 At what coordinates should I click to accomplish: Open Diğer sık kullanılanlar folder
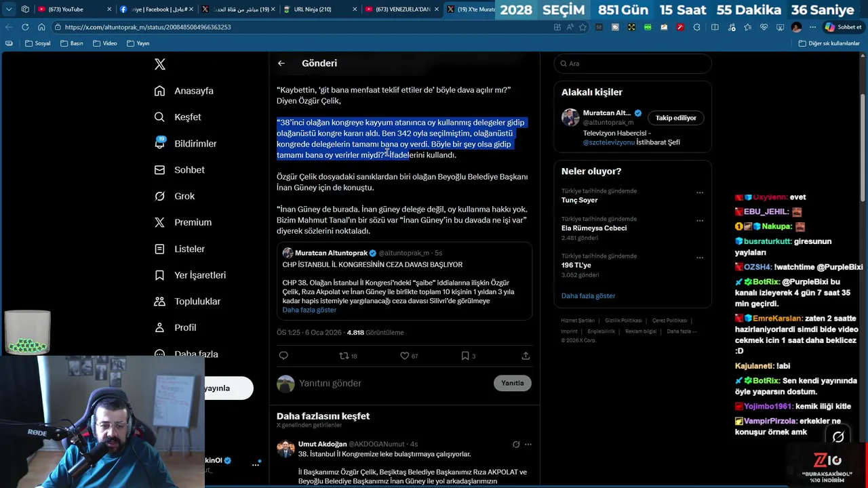click(829, 43)
